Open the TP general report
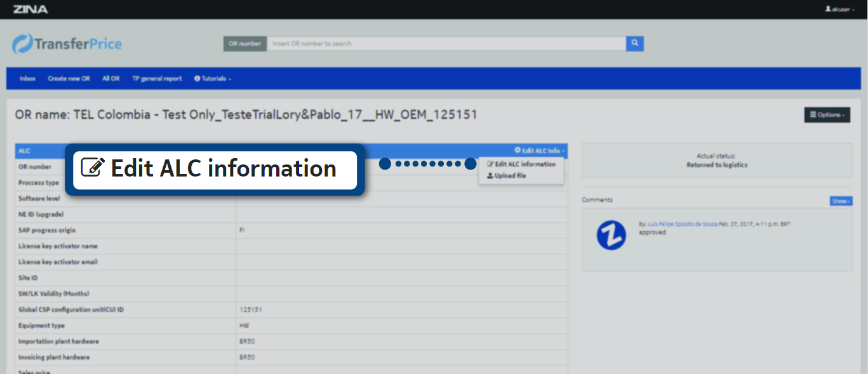This screenshot has height=374, width=868. (157, 79)
